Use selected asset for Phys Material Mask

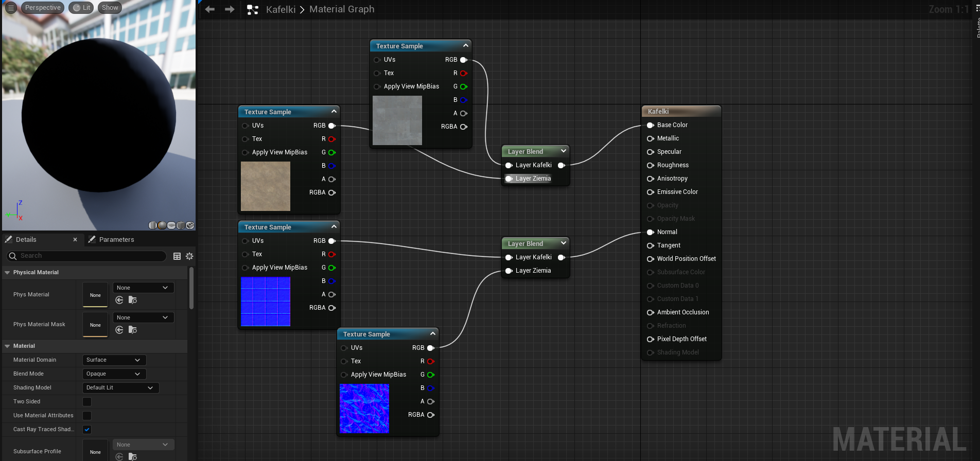coord(119,330)
